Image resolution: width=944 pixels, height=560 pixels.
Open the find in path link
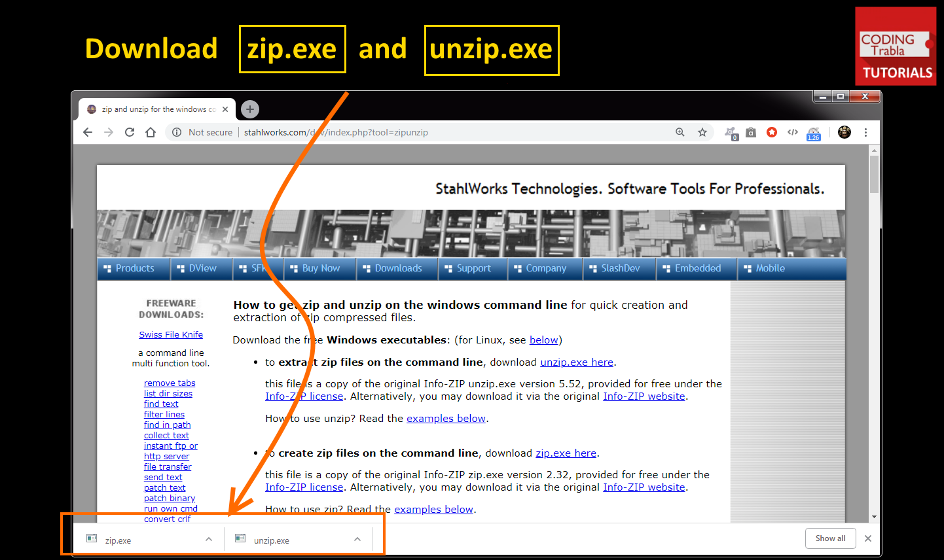(x=168, y=425)
